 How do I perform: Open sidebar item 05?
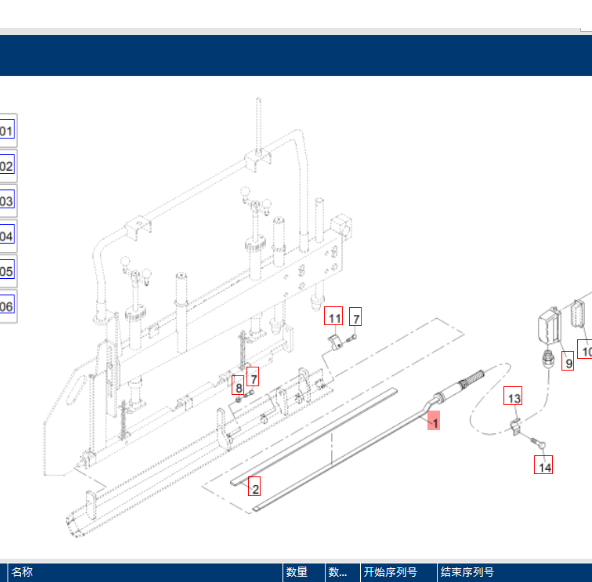click(x=7, y=271)
